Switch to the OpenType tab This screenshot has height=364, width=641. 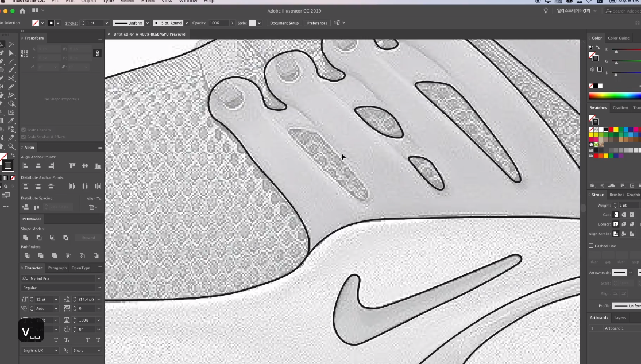[81, 268]
